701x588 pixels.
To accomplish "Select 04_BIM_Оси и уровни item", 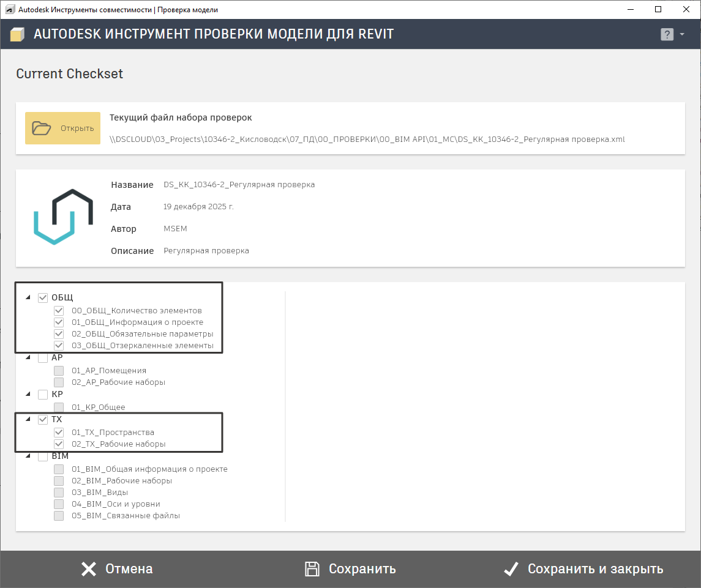I will click(x=116, y=504).
